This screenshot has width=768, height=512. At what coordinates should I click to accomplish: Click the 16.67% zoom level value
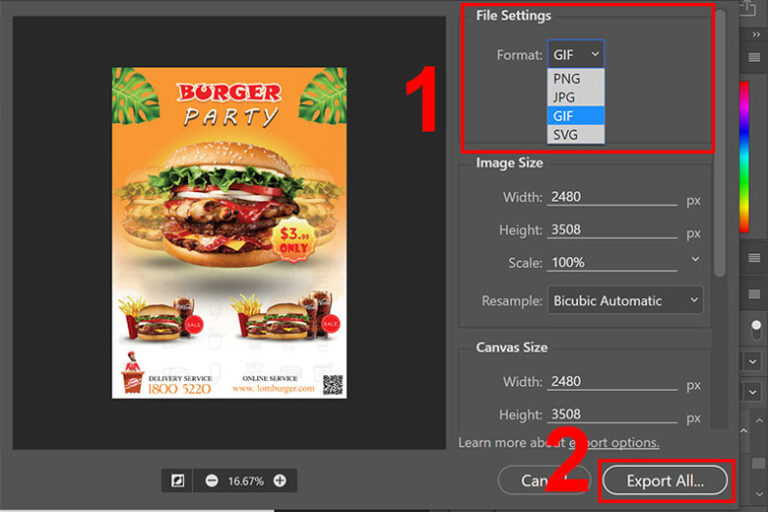point(245,481)
